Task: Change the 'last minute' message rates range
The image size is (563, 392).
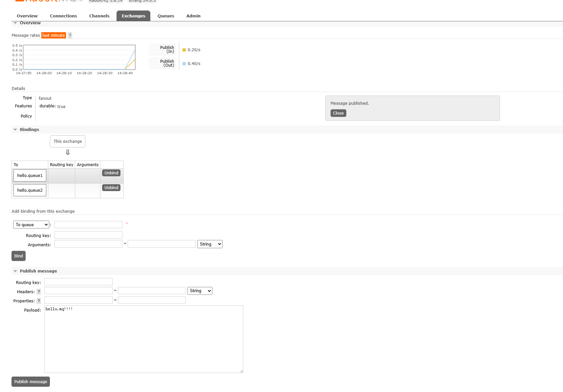Action: (x=54, y=35)
